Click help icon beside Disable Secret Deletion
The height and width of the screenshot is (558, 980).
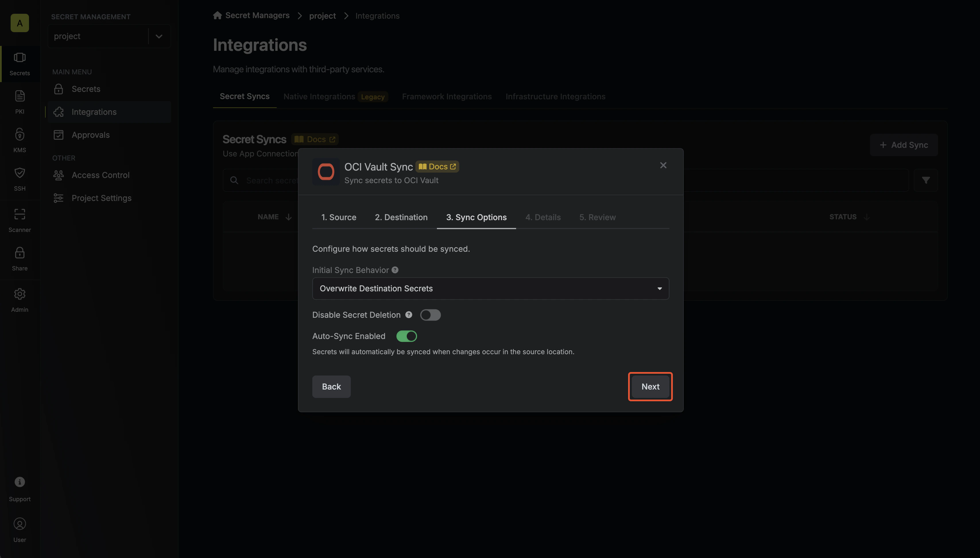coord(408,315)
